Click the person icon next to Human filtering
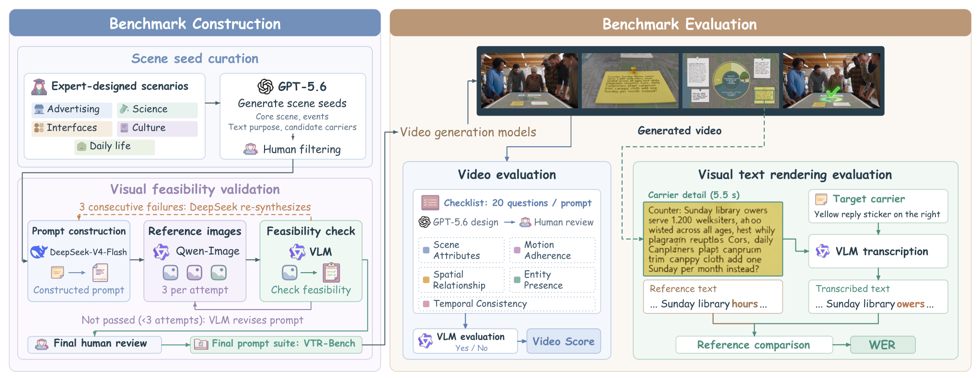Image resolution: width=980 pixels, height=380 pixels. point(250,150)
